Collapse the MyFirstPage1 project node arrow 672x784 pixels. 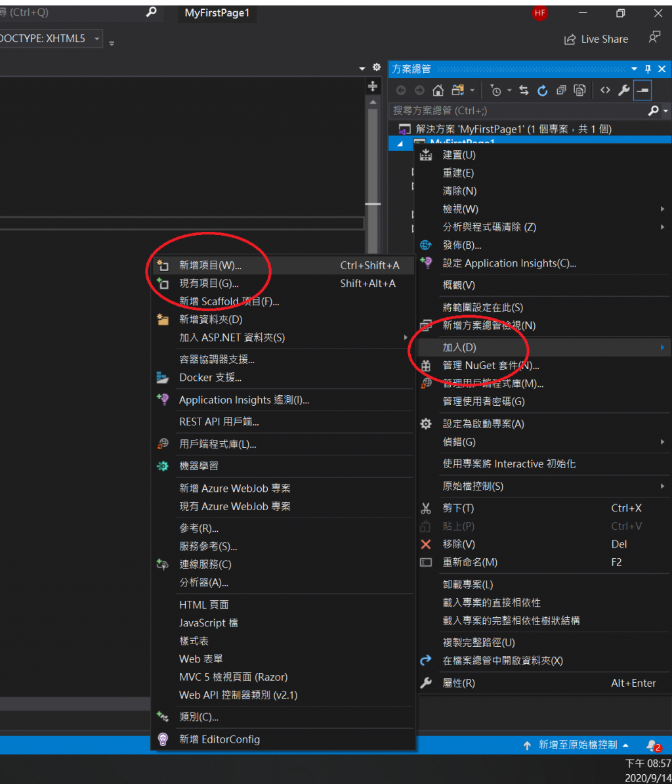tap(400, 144)
